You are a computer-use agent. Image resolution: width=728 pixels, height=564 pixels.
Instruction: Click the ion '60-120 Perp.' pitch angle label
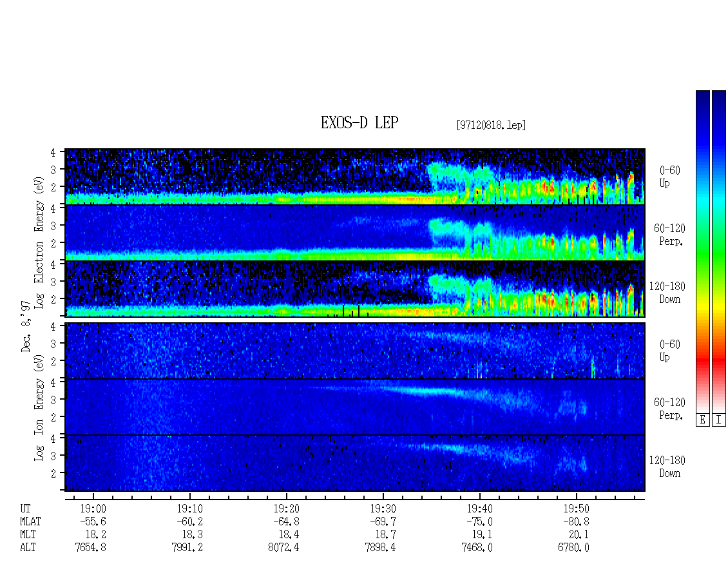click(669, 409)
